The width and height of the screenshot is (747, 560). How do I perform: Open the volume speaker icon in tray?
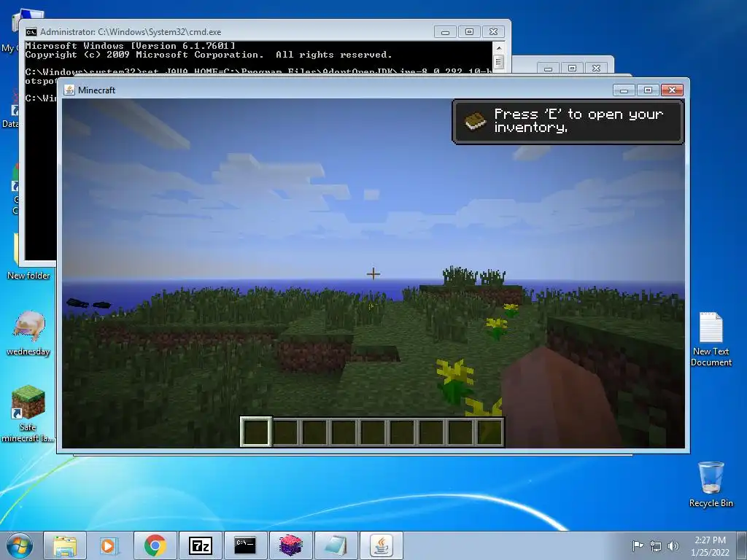(673, 545)
